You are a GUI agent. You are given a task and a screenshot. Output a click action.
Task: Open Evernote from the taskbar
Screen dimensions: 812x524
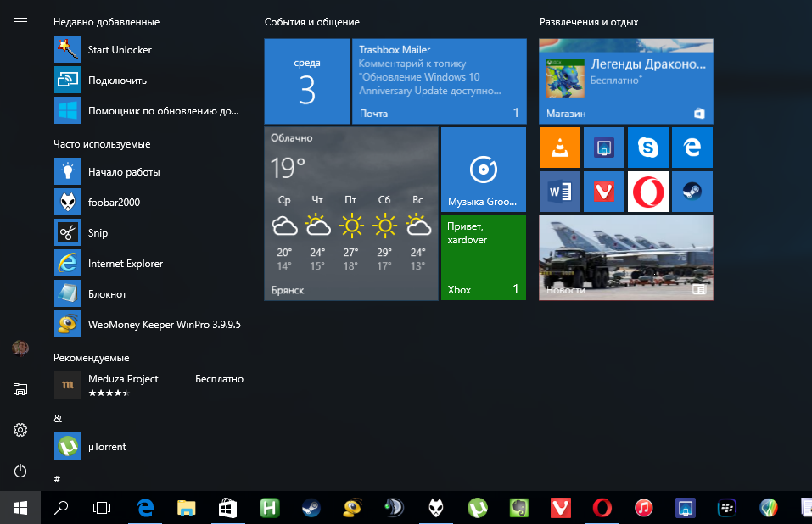[x=519, y=508]
